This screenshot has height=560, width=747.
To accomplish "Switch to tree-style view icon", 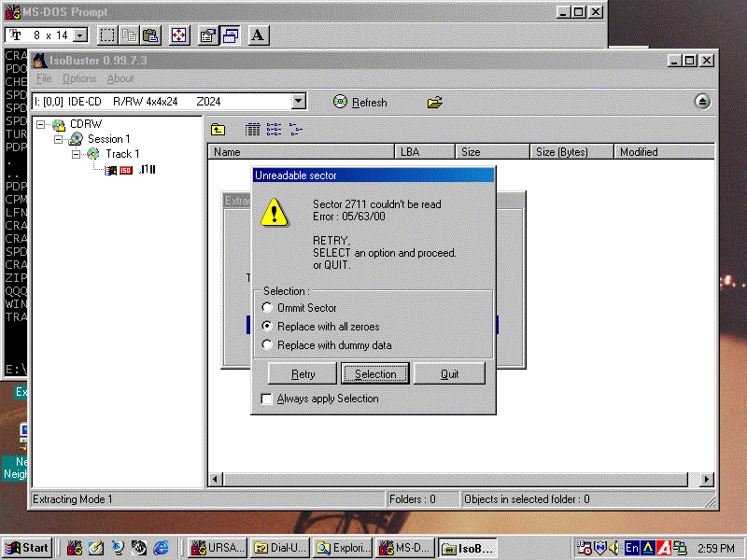I will (296, 129).
